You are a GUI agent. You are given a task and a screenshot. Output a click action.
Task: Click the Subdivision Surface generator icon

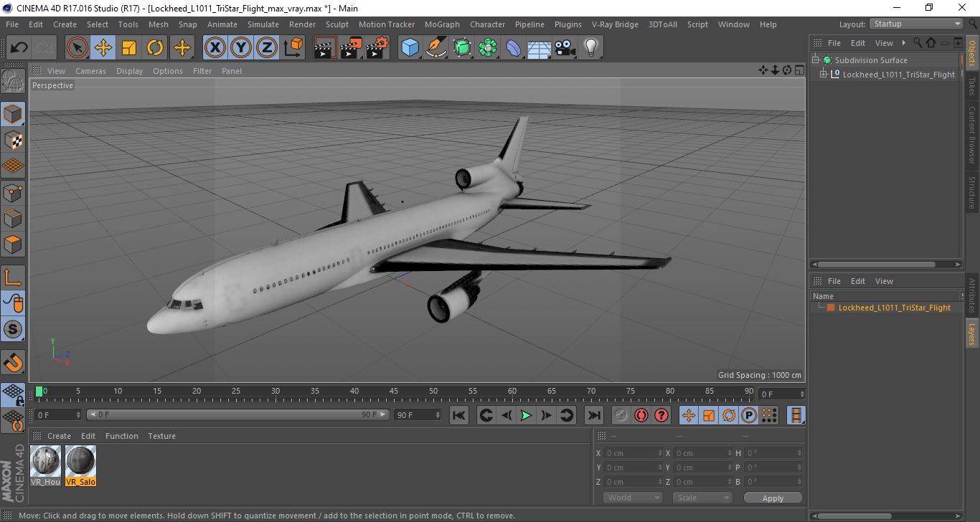462,48
